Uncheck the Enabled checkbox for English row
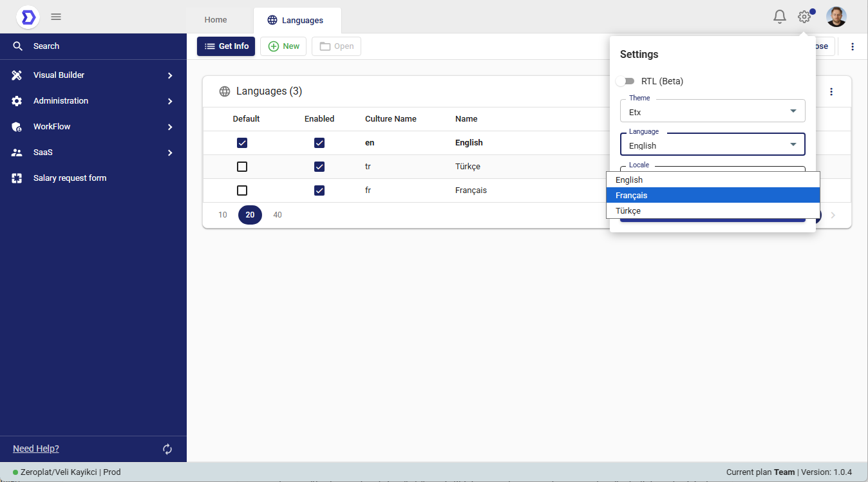The height and width of the screenshot is (482, 868). coord(319,143)
